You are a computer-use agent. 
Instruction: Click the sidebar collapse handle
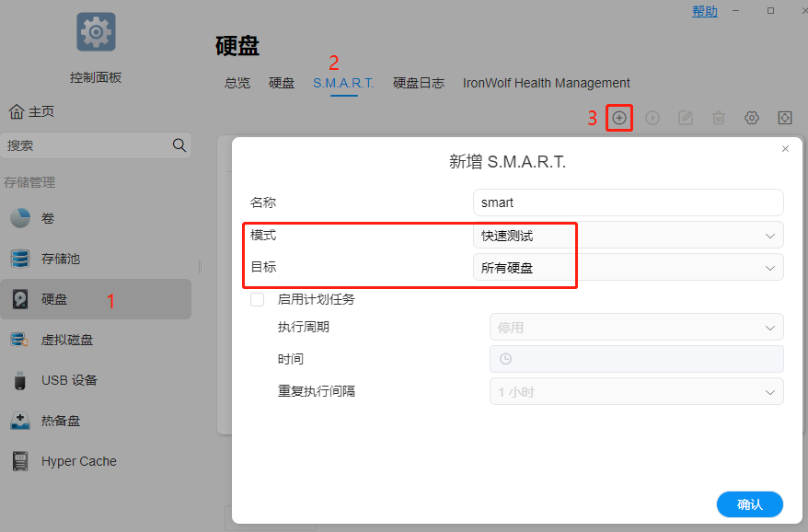(201, 266)
